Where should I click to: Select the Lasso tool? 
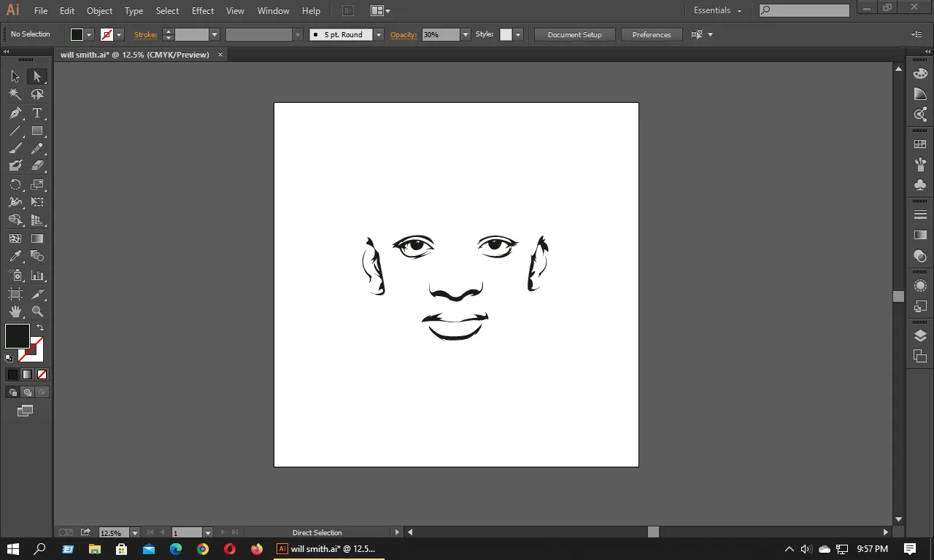click(x=37, y=94)
